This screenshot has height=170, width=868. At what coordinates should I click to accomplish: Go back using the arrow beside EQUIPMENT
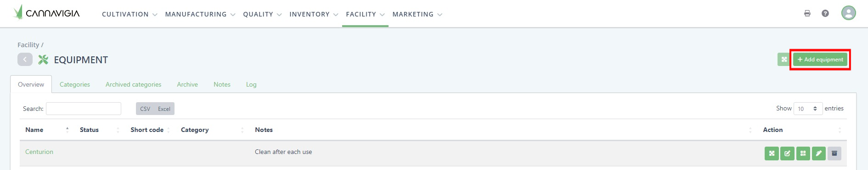[x=25, y=60]
